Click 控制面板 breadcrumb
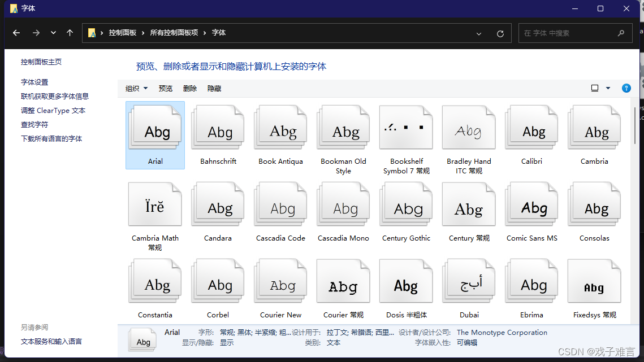 coord(122,33)
